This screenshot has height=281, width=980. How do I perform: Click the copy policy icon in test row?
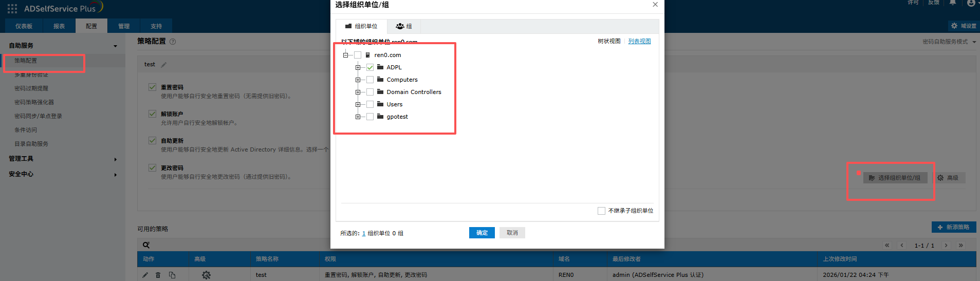click(172, 275)
